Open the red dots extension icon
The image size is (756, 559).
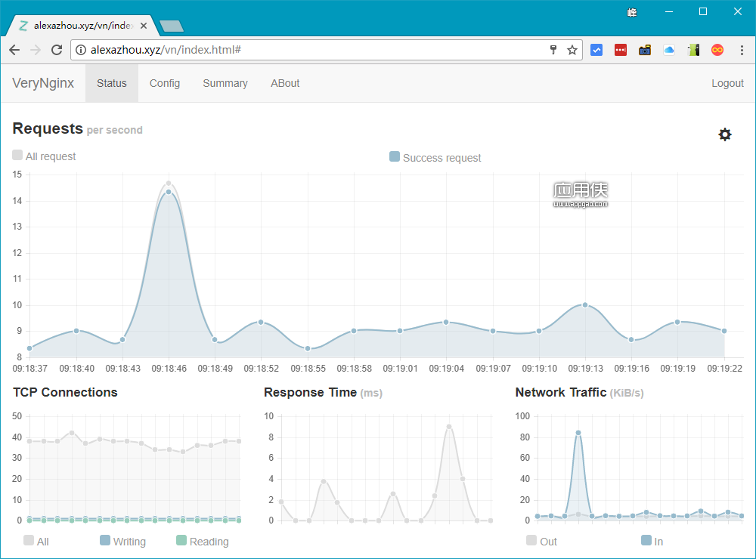pos(621,50)
